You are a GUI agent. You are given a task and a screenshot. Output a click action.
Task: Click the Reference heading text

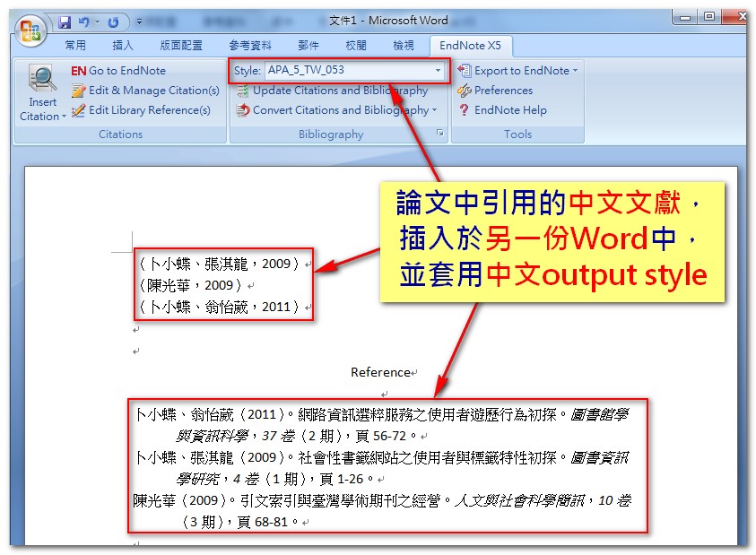tap(380, 372)
